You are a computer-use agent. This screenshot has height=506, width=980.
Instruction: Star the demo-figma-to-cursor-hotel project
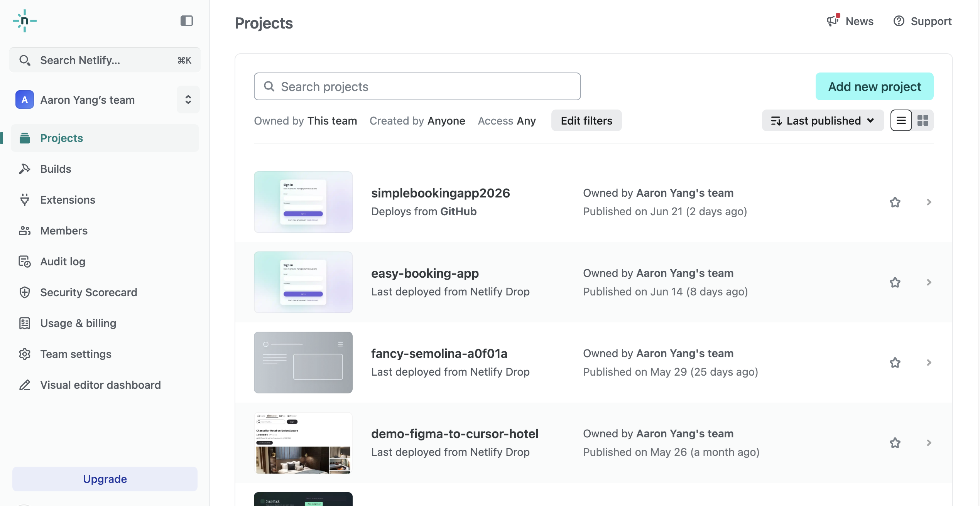895,443
